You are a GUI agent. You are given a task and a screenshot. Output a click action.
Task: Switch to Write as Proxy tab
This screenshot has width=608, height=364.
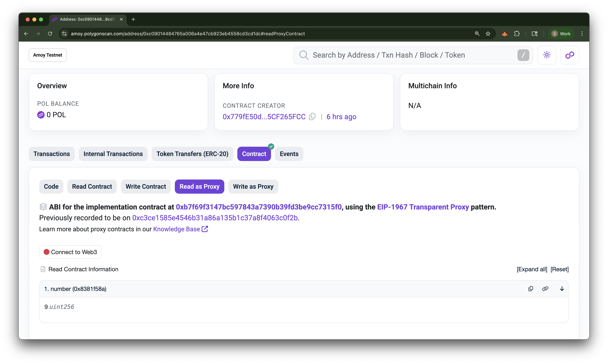click(253, 186)
